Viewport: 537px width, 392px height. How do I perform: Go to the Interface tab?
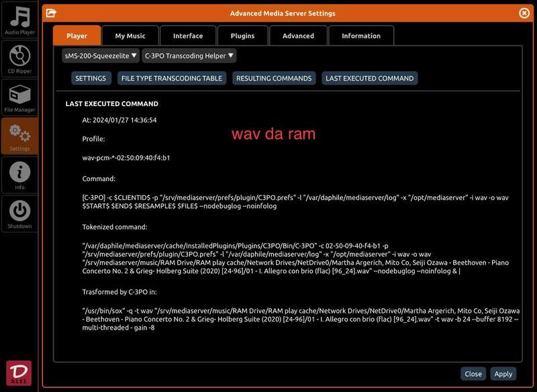pos(188,36)
